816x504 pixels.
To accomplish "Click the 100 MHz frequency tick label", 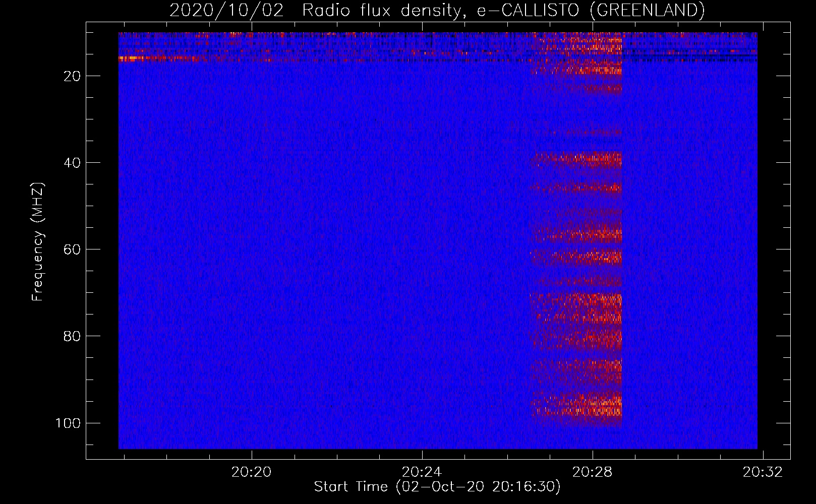I will (x=68, y=423).
